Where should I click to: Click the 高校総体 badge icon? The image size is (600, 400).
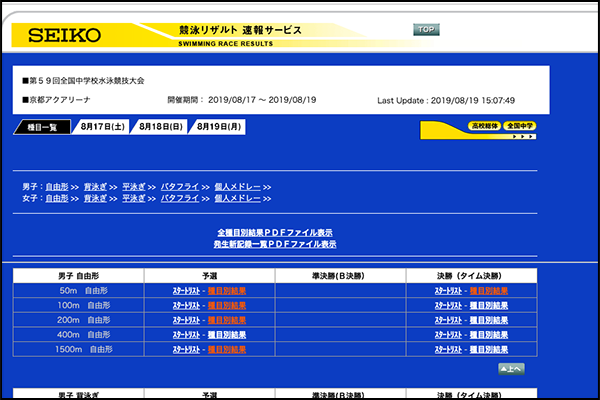pos(484,126)
